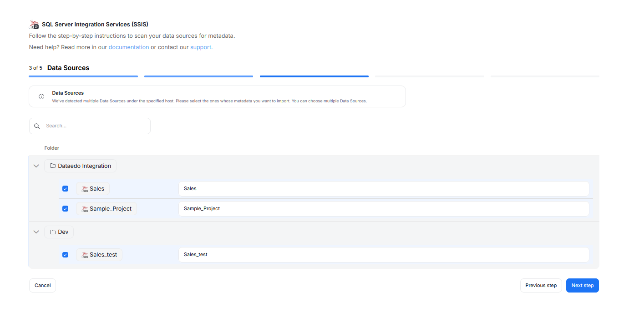644x333 pixels.
Task: Proceed with the Next step button
Action: coord(582,285)
